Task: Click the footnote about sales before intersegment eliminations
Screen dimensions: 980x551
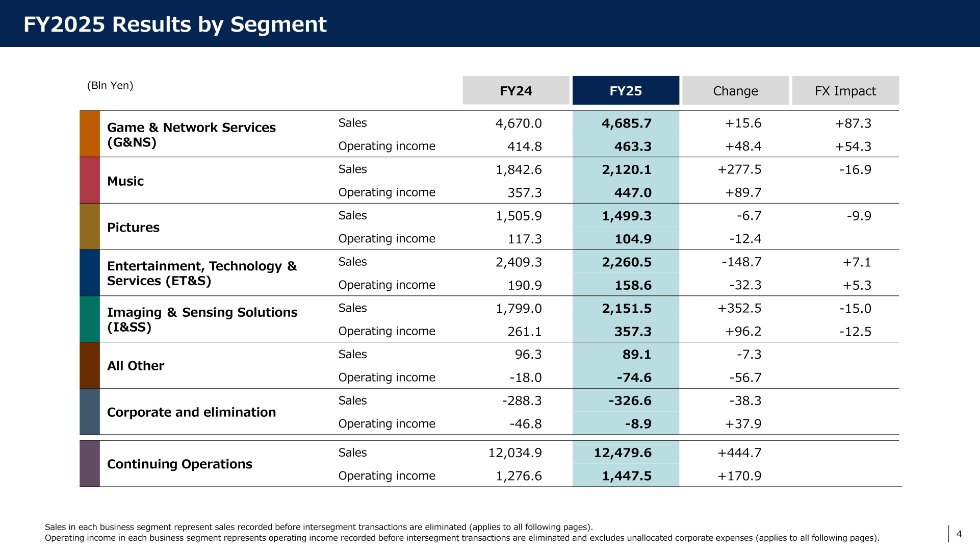Action: pyautogui.click(x=319, y=527)
